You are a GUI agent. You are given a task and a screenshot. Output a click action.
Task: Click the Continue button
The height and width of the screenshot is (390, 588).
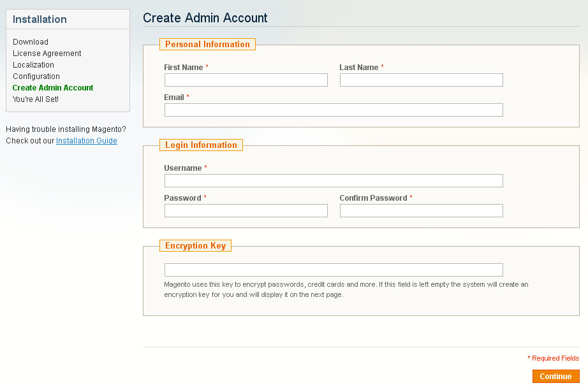tap(555, 377)
